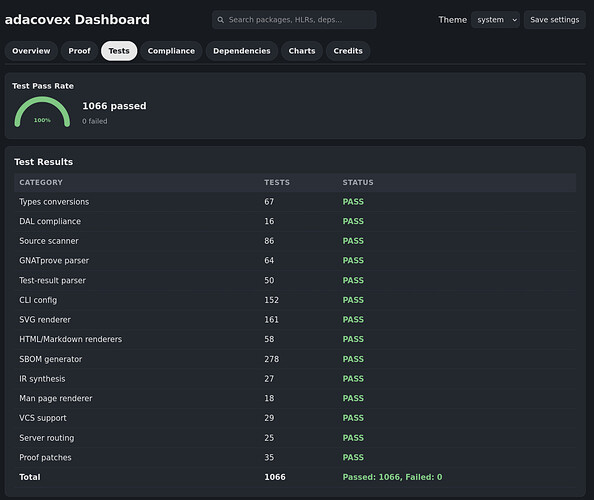The image size is (594, 500).
Task: Focus the search packages input field
Action: pyautogui.click(x=294, y=20)
